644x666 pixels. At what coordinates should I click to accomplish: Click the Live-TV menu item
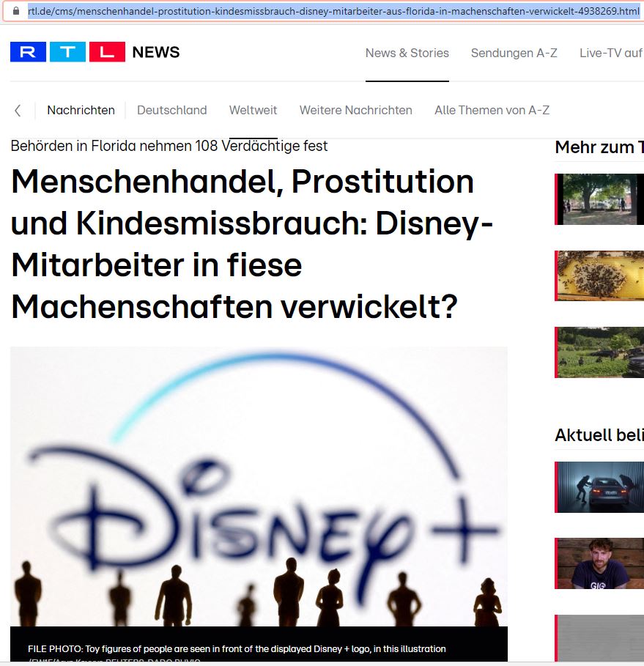(x=611, y=53)
